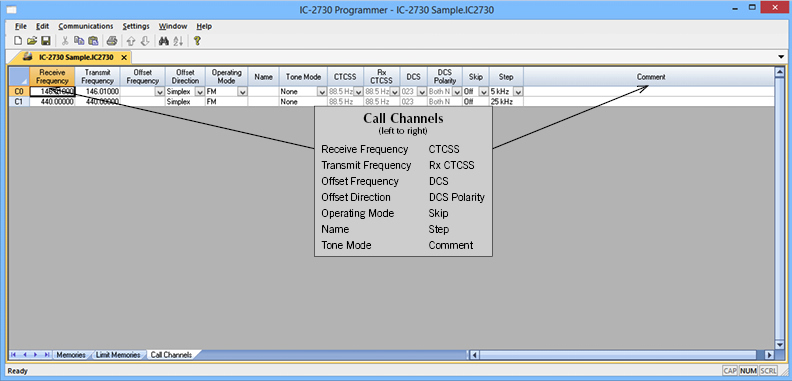Move the channel up with the up arrow icon
Screen dimensions: 792x381
tap(131, 41)
